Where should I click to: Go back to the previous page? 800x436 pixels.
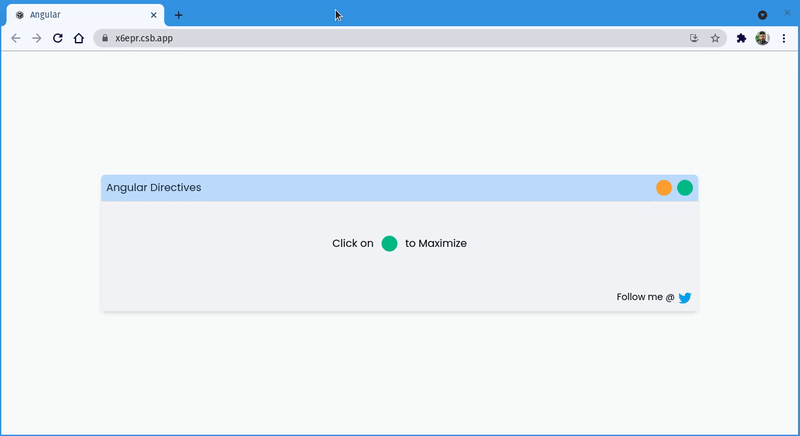[x=16, y=38]
